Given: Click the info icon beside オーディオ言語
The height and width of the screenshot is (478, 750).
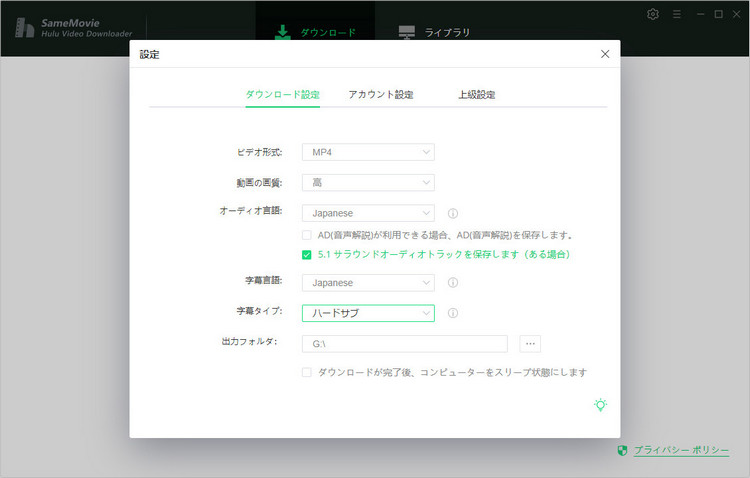Looking at the screenshot, I should (x=452, y=213).
